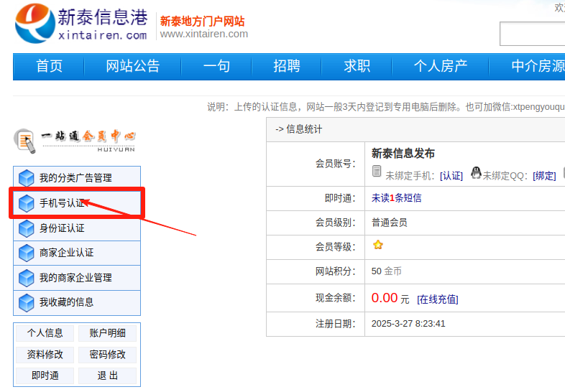Click the cube icon beside 我的分类广告管理

click(x=27, y=178)
